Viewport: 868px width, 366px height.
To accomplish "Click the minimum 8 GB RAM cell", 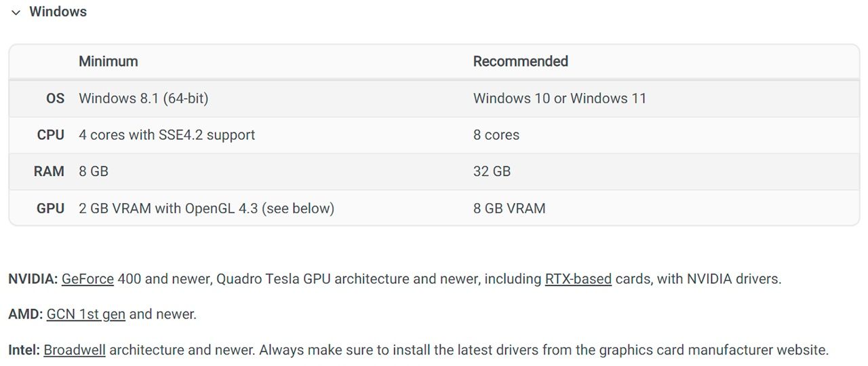I will coord(94,171).
